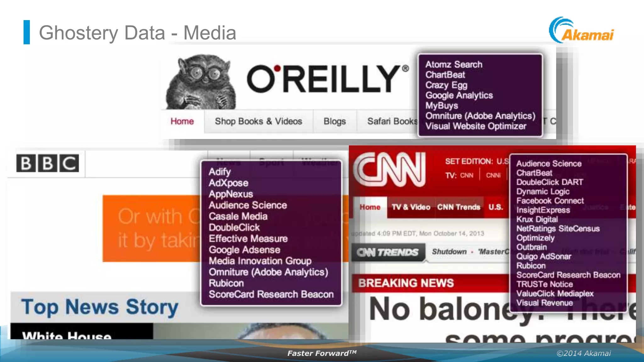Image resolution: width=644 pixels, height=362 pixels.
Task: Select Omniture in BBC tracker list
Action: [x=268, y=272]
